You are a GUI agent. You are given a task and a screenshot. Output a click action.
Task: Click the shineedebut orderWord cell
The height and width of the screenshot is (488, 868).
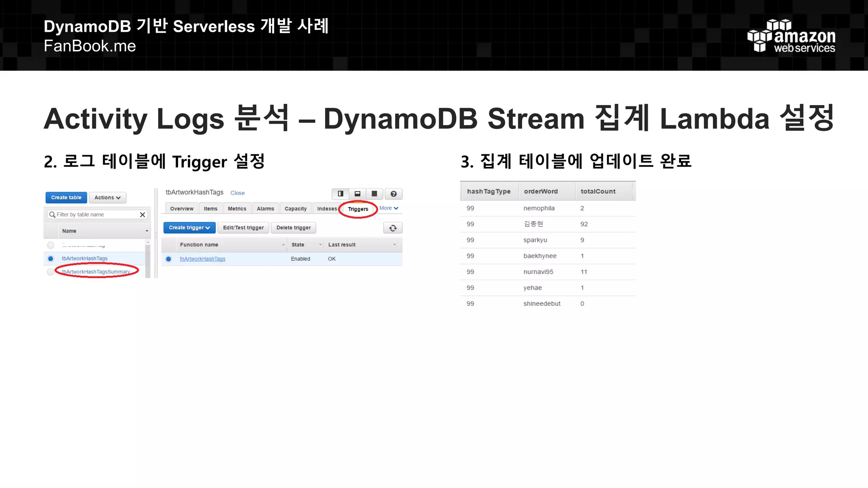coord(542,304)
